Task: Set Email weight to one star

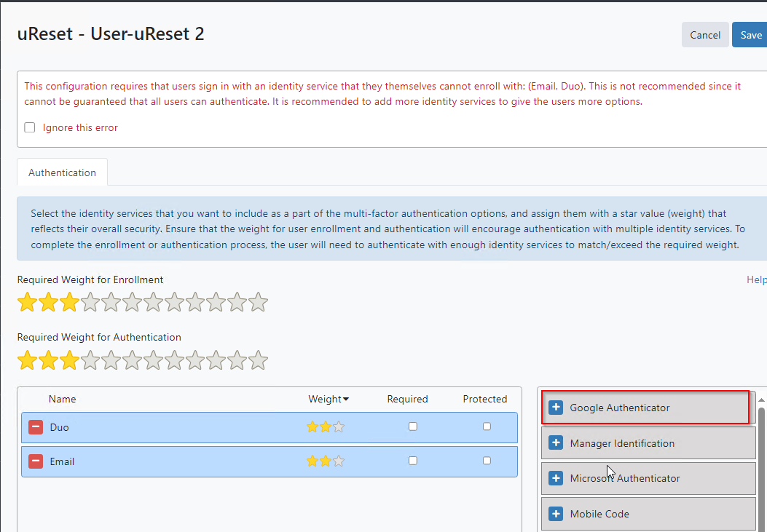Action: pos(312,461)
